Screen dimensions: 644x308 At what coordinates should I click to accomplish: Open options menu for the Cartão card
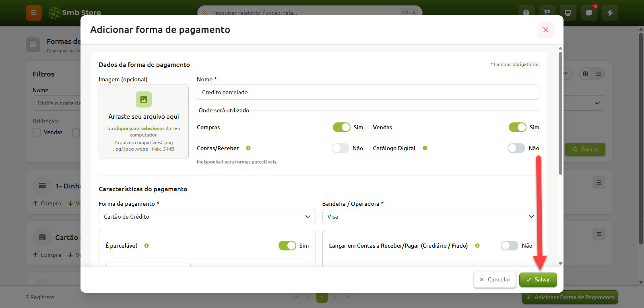[x=599, y=234]
